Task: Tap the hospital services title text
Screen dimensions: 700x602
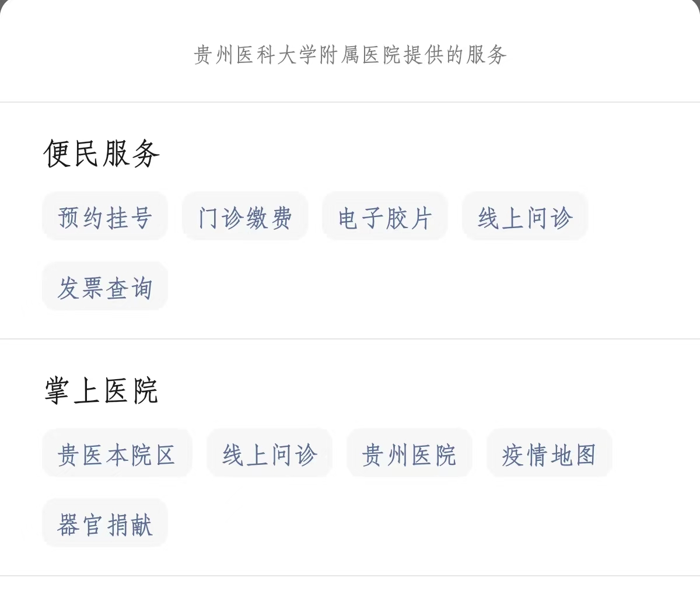Action: [350, 56]
